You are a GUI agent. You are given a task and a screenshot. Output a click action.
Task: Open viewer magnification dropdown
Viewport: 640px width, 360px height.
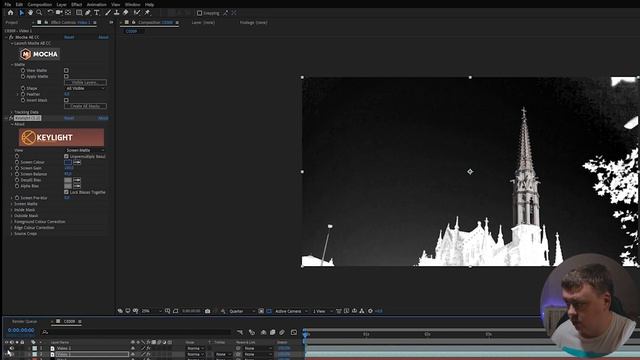coord(151,311)
